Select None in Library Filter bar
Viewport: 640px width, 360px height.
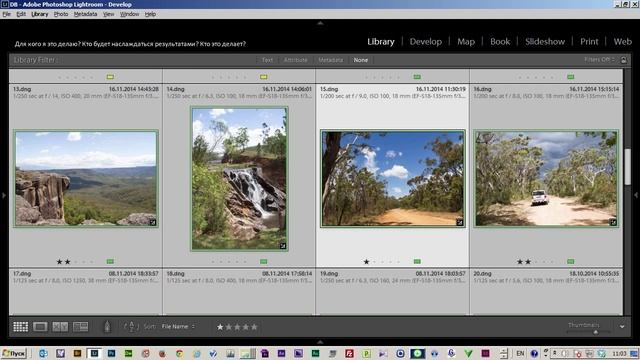(360, 60)
